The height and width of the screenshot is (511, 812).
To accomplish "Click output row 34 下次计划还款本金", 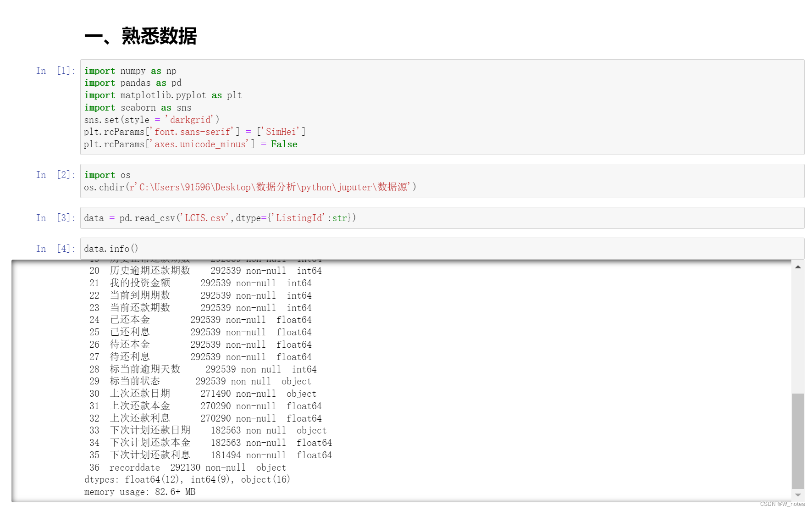I will (210, 443).
